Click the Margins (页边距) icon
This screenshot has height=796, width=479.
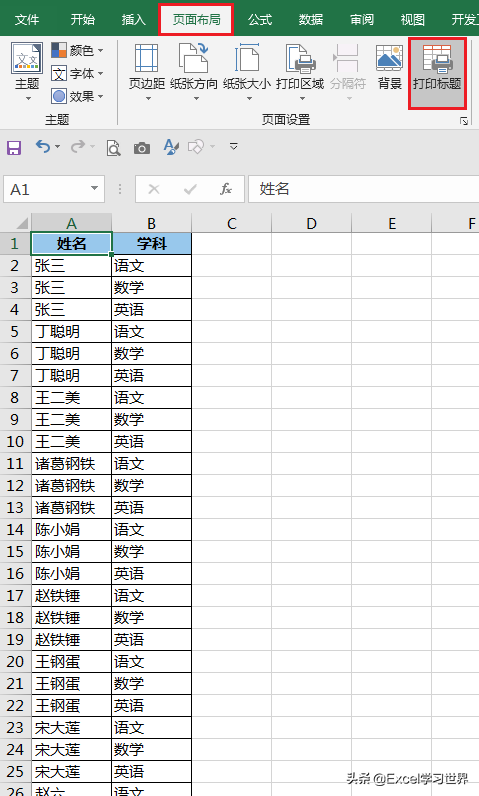[x=147, y=58]
